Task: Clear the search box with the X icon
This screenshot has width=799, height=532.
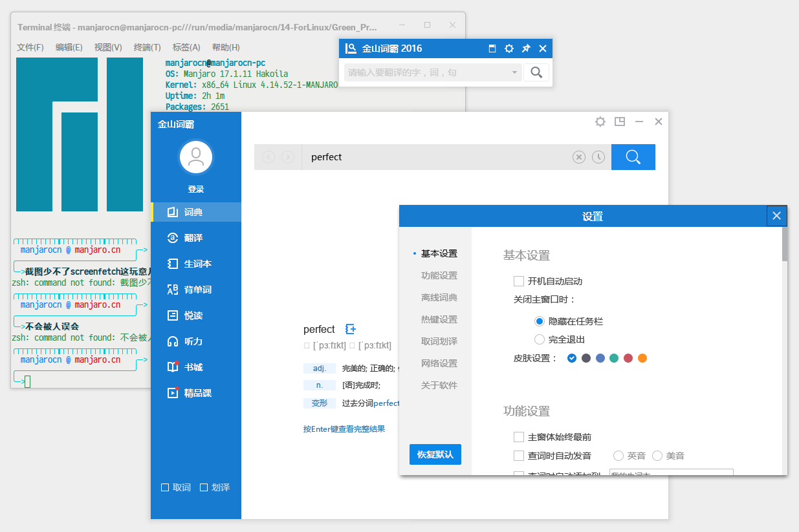Action: point(579,157)
